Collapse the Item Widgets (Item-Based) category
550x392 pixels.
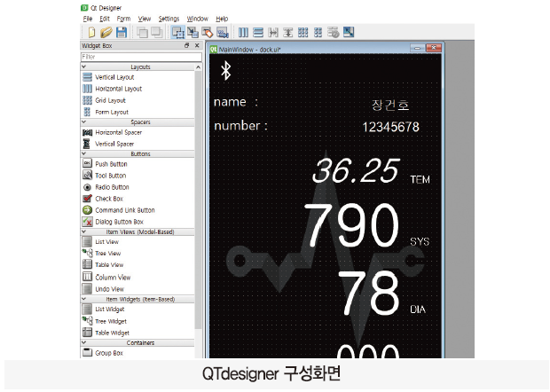point(84,299)
